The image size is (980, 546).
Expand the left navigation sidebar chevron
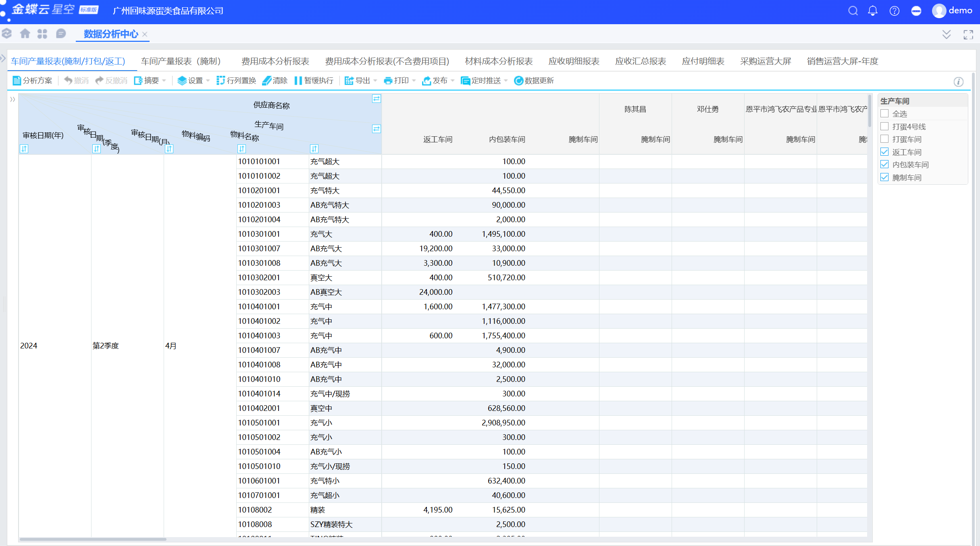[3, 58]
